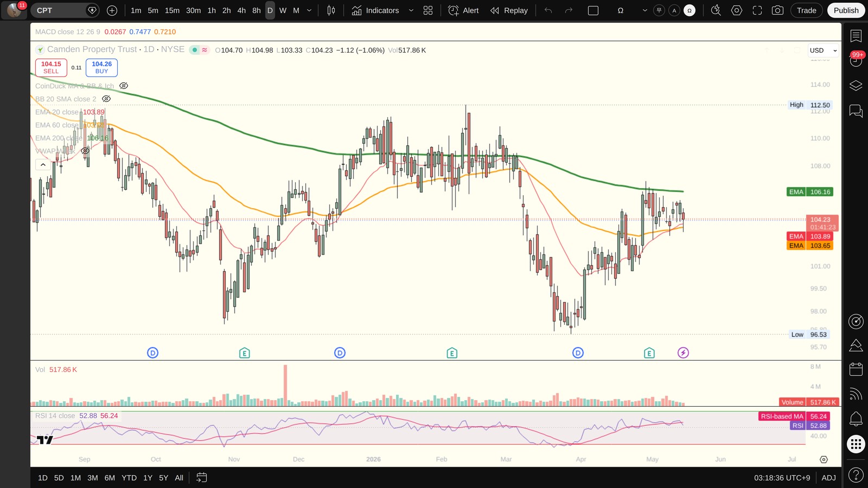Toggle ADJ adjusted data setting
Image resolution: width=868 pixels, height=488 pixels.
tap(828, 478)
